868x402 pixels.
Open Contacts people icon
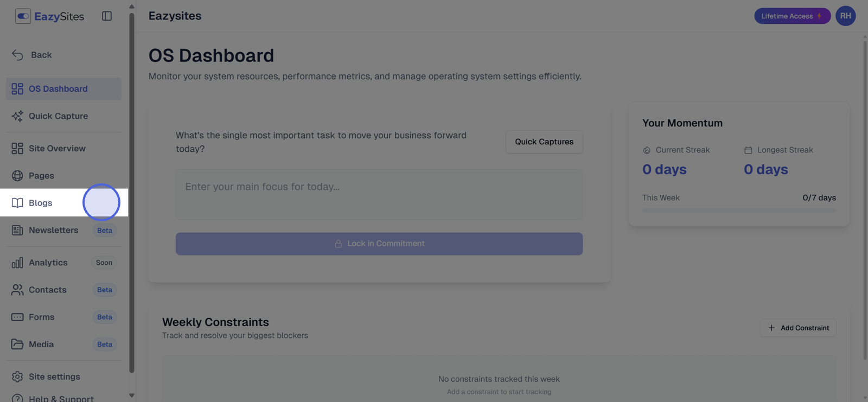(17, 290)
